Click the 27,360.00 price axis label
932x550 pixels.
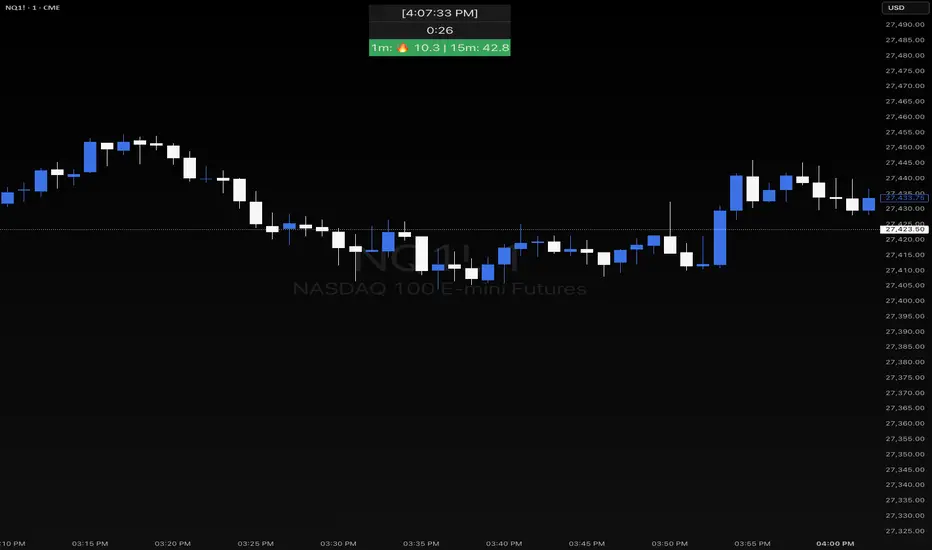pyautogui.click(x=905, y=423)
